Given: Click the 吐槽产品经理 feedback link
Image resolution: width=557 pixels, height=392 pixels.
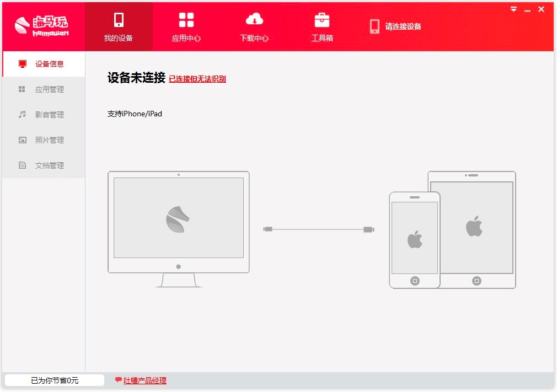Looking at the screenshot, I should [145, 380].
